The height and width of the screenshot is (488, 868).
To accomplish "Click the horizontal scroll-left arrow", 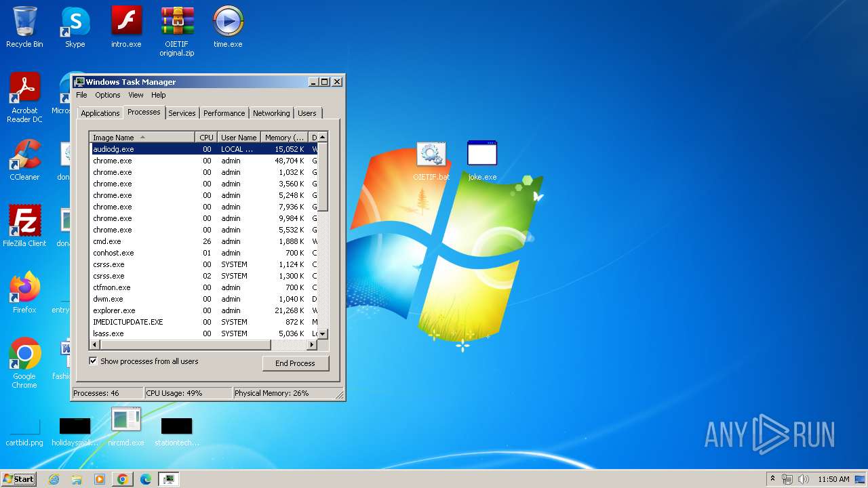I will 94,345.
